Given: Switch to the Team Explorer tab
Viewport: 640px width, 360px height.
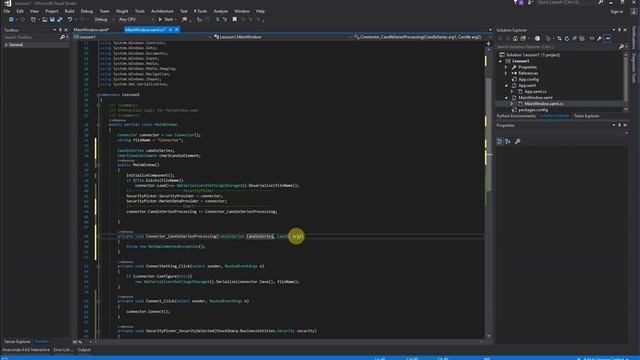Looking at the screenshot, I should click(587, 116).
